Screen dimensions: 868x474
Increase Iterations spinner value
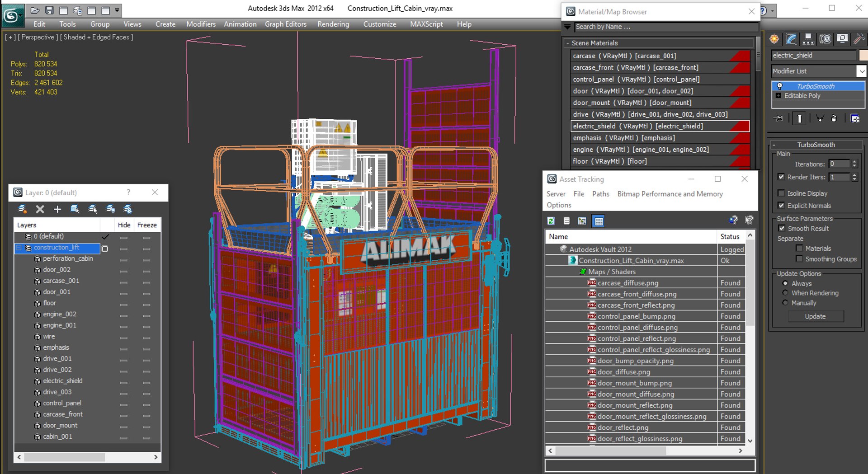[854, 162]
